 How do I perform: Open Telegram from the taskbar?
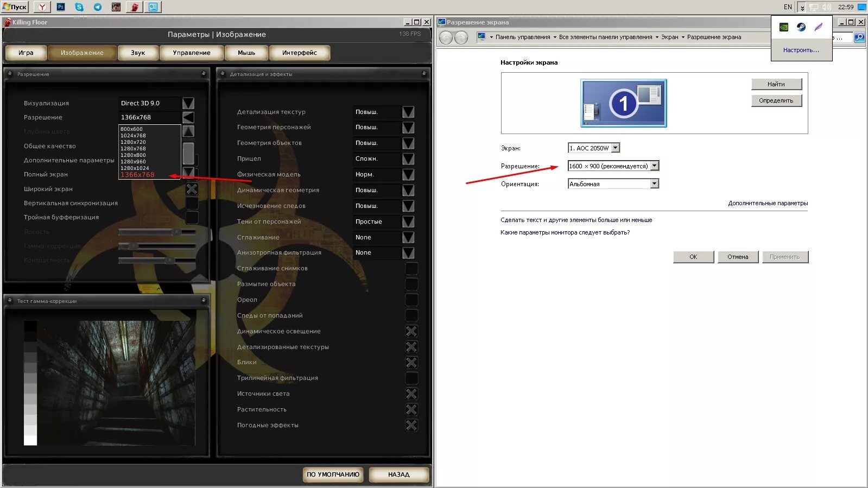tap(98, 7)
